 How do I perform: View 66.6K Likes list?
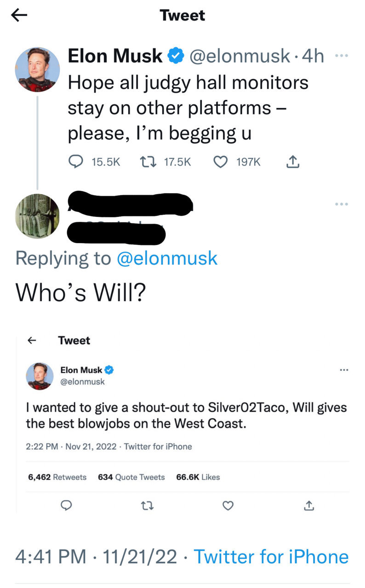pyautogui.click(x=198, y=477)
